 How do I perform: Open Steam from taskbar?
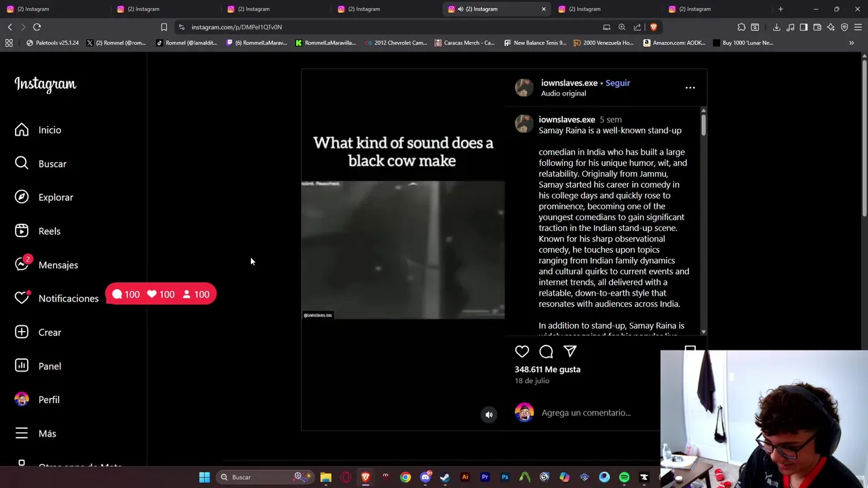click(x=445, y=477)
